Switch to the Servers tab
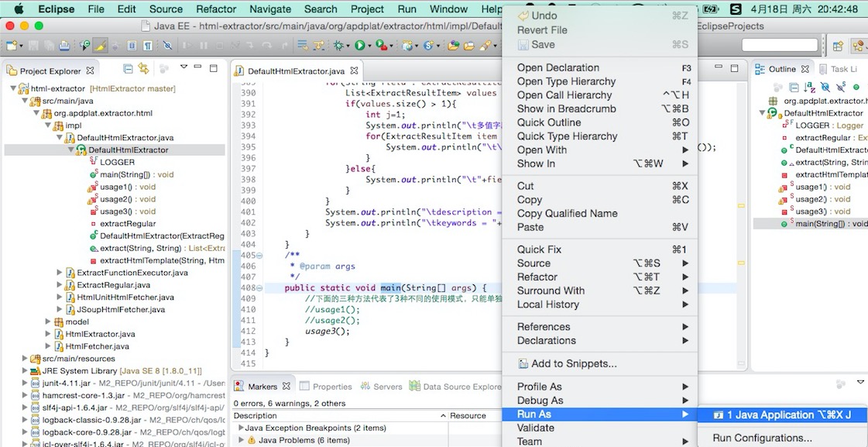This screenshot has height=447, width=868. click(x=382, y=387)
